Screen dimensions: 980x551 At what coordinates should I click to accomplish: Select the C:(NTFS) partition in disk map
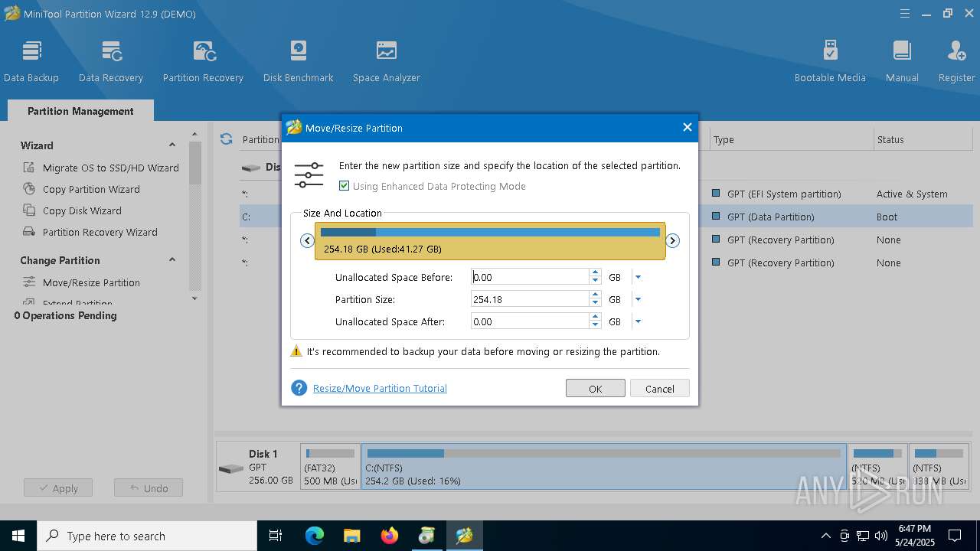click(604, 467)
